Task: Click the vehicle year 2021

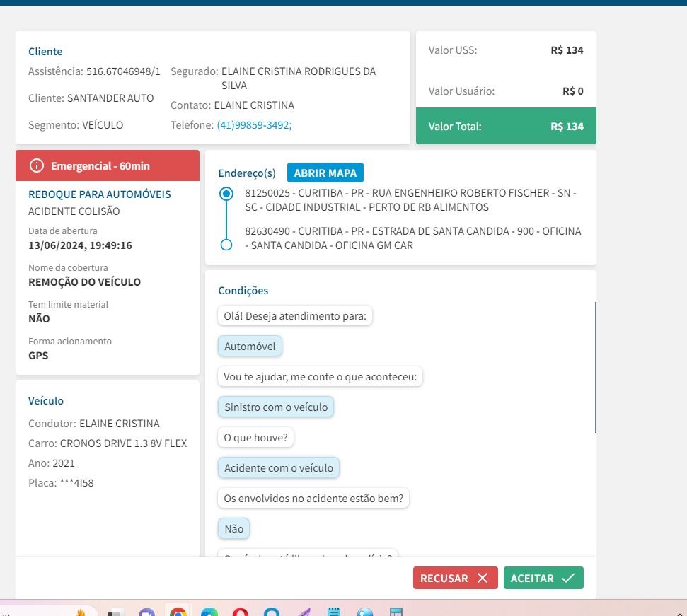Action: click(x=64, y=463)
